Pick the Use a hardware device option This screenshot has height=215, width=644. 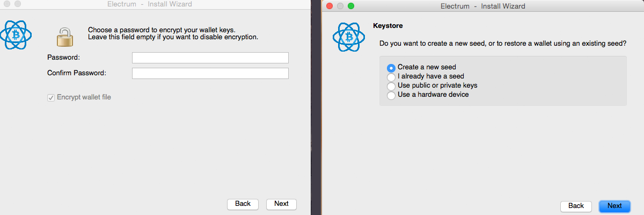coord(391,95)
